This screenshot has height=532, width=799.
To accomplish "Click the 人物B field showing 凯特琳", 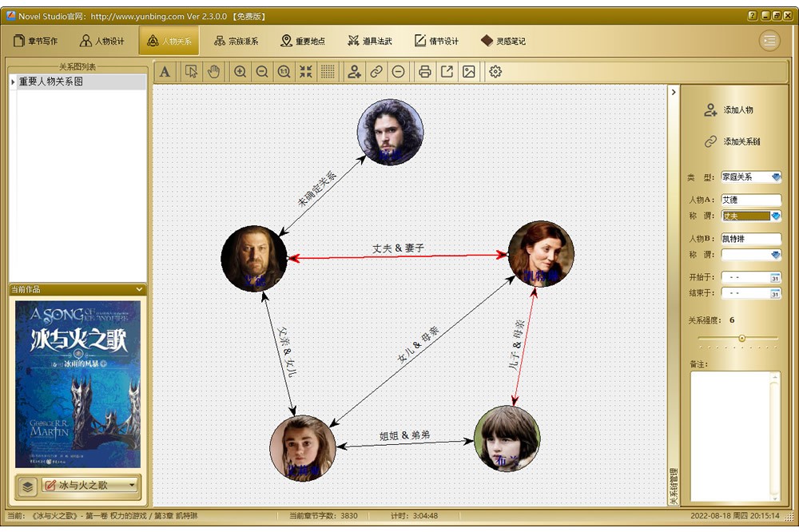I will pos(751,239).
